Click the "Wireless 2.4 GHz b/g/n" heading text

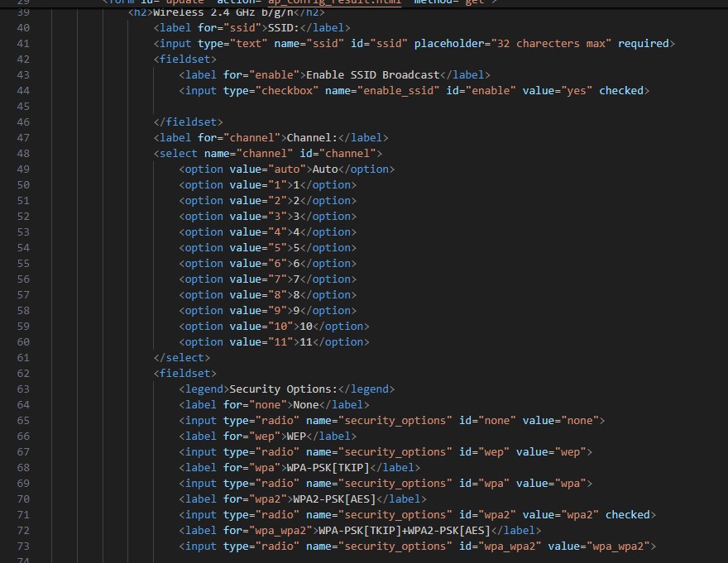click(x=223, y=12)
